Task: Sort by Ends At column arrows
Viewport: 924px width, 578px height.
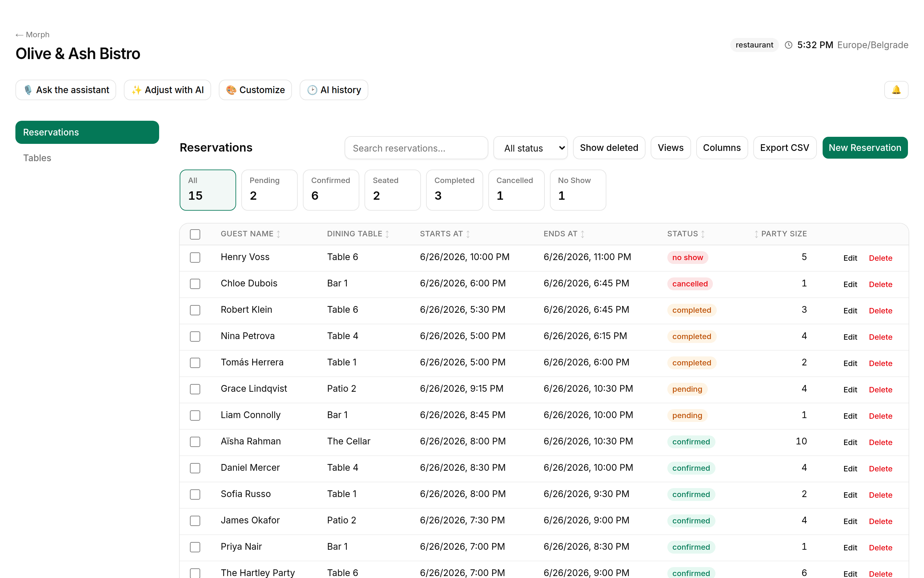Action: [582, 234]
